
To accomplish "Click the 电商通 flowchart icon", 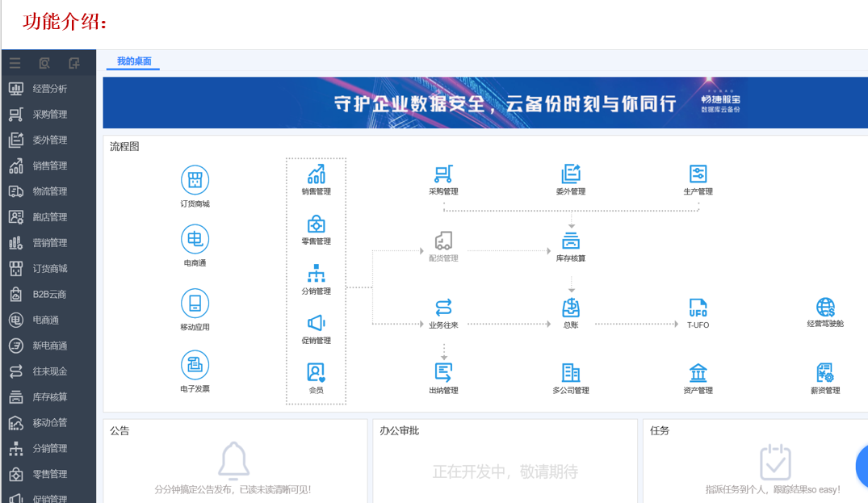I will coord(195,240).
